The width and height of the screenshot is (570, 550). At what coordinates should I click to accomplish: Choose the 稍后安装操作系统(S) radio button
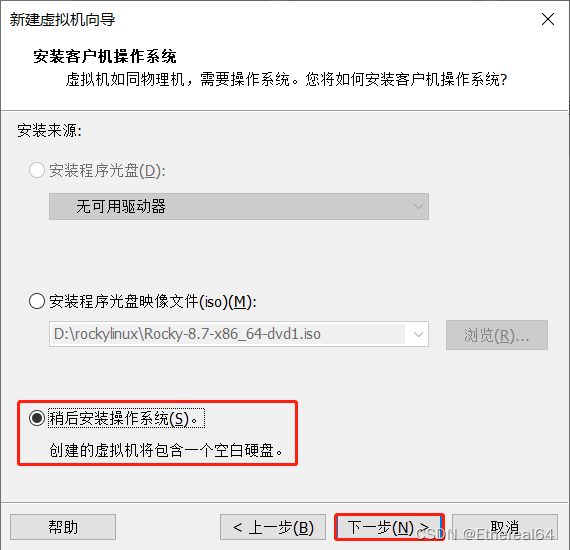37,418
